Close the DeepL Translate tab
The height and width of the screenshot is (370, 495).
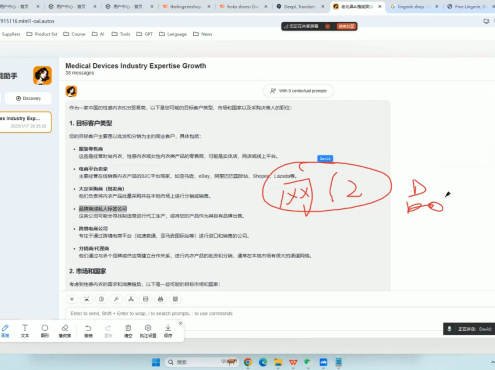tap(323, 6)
